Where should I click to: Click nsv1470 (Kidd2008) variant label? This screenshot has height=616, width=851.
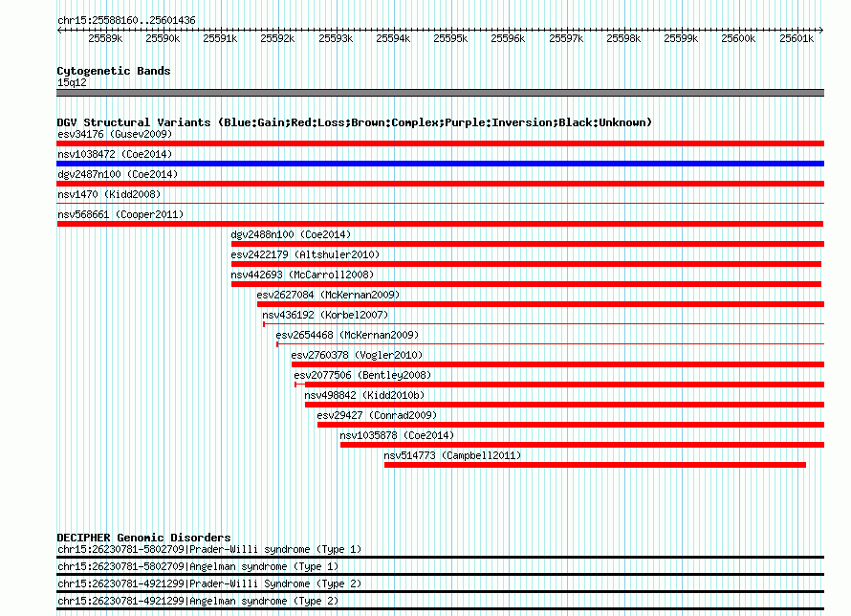[109, 194]
